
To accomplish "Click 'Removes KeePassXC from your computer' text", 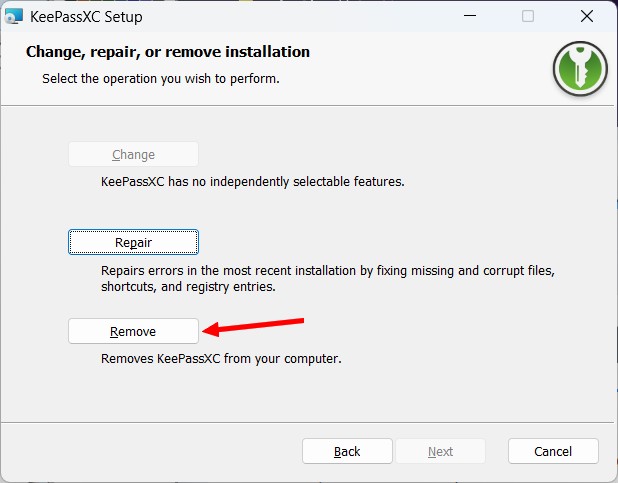I will pos(221,358).
